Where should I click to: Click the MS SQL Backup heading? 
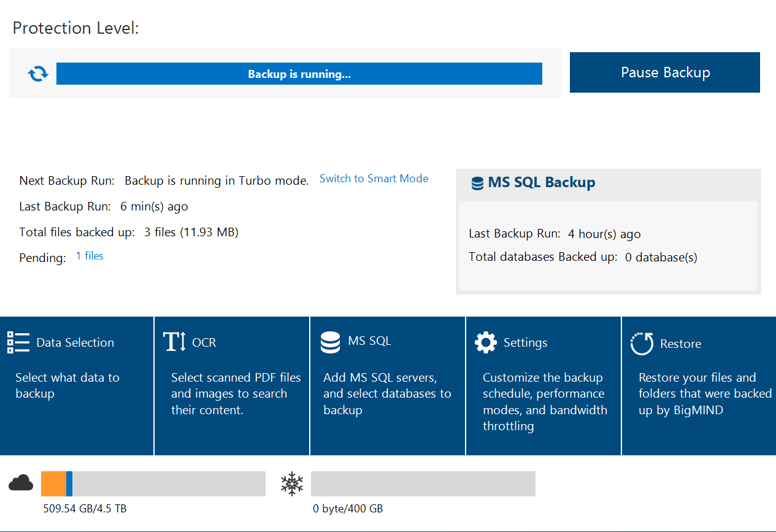point(542,182)
